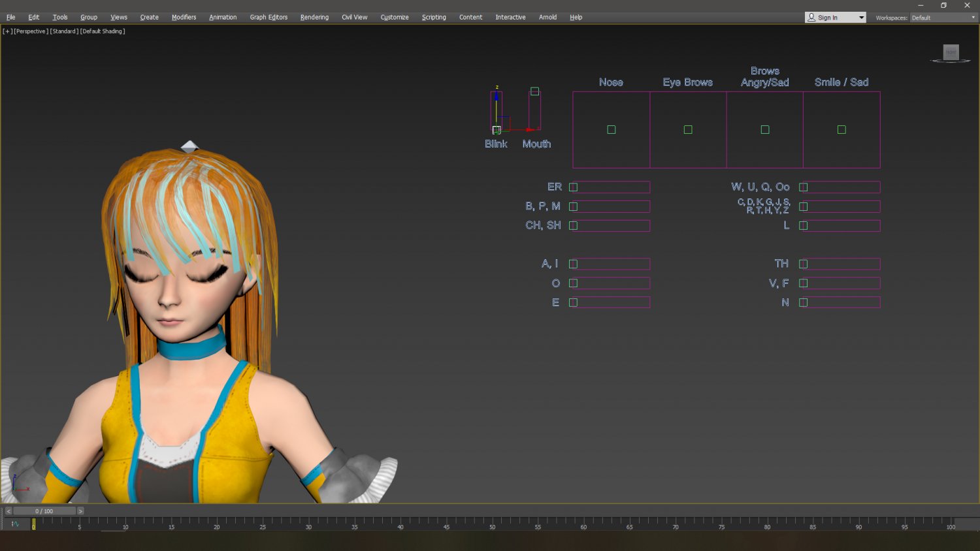Click the ViewCube compass ring
The width and height of the screenshot is (980, 551).
pos(951,61)
